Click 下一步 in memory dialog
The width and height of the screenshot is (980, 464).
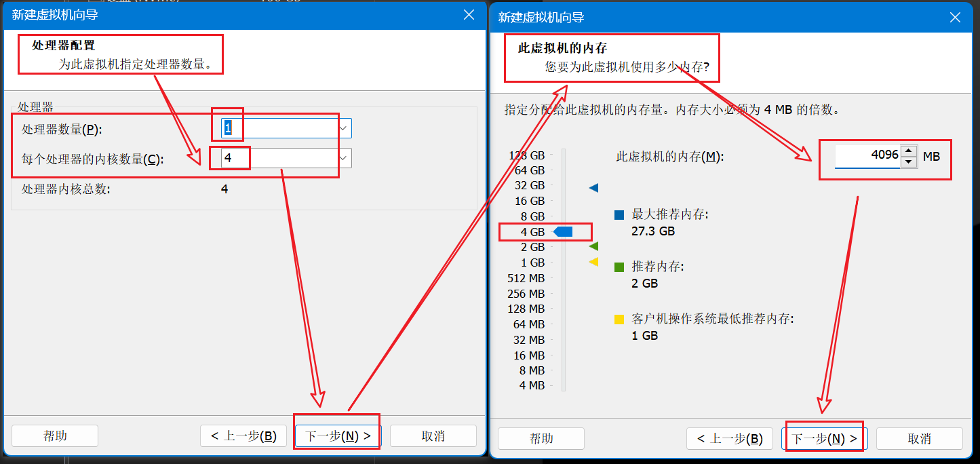point(824,438)
